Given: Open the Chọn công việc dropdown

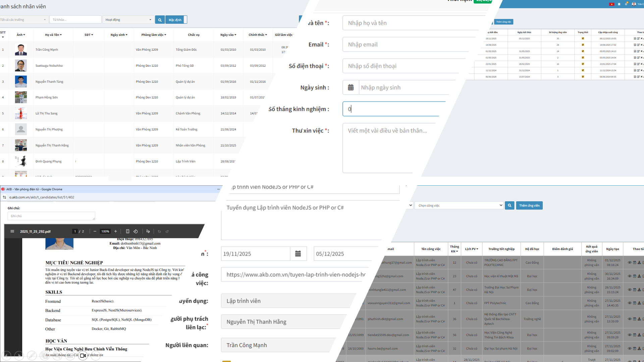Looking at the screenshot, I should click(x=459, y=205).
